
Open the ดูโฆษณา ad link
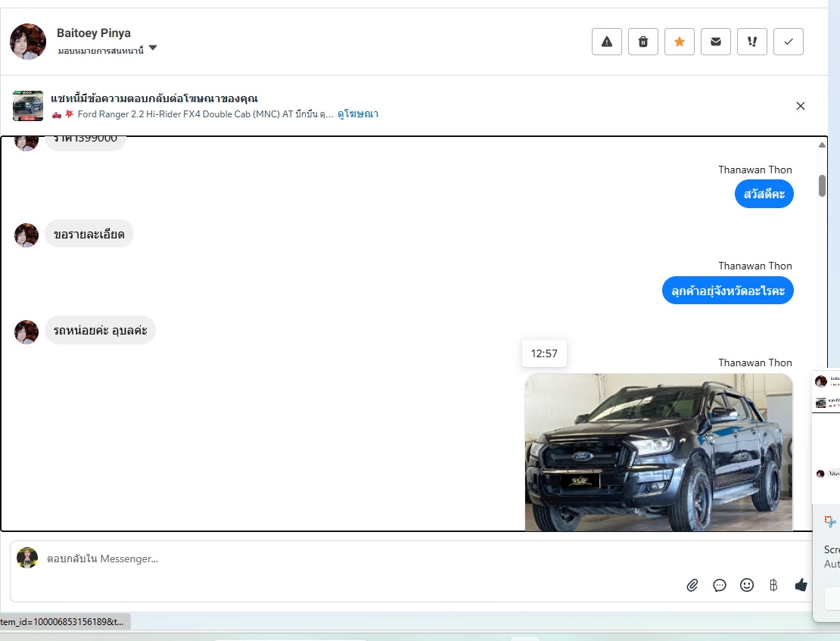[358, 114]
